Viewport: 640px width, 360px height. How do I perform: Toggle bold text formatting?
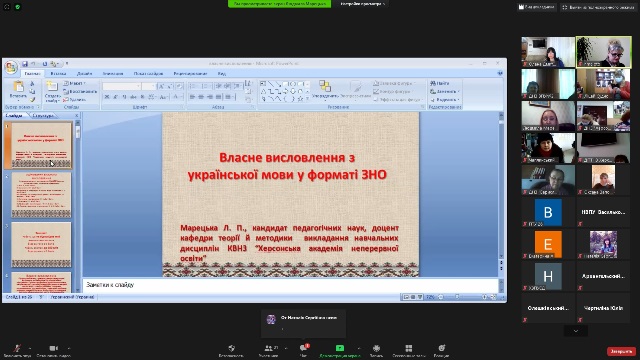tap(107, 97)
